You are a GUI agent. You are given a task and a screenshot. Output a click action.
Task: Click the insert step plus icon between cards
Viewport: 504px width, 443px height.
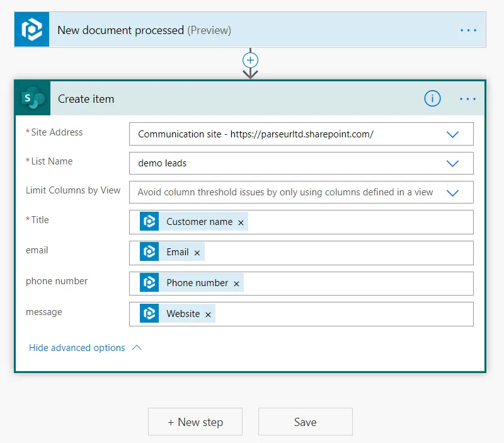(x=250, y=61)
